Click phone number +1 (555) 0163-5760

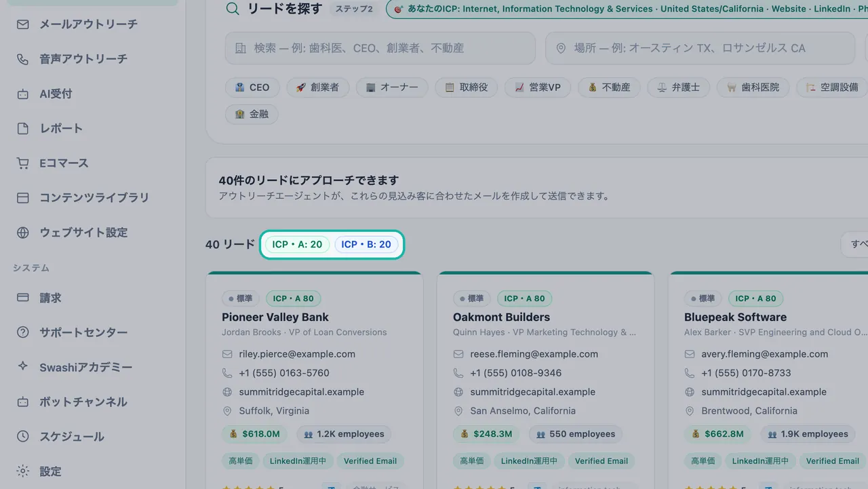pos(284,373)
